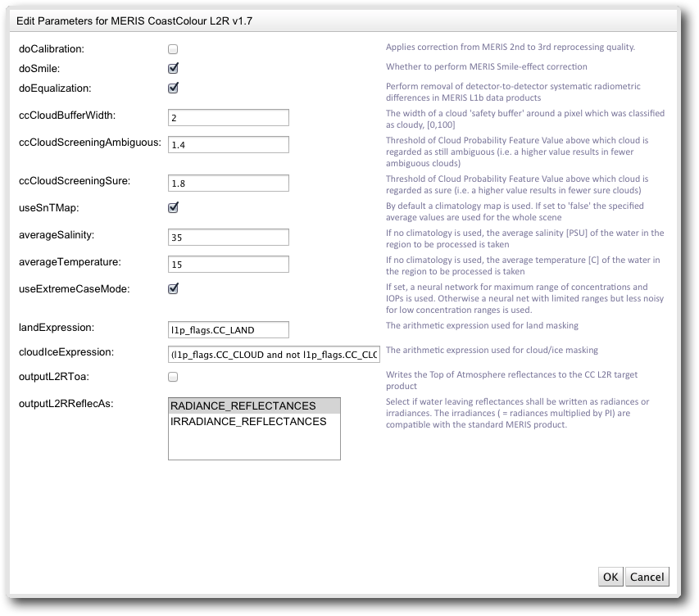Click the averageTemperature field with value 15

pos(229,265)
